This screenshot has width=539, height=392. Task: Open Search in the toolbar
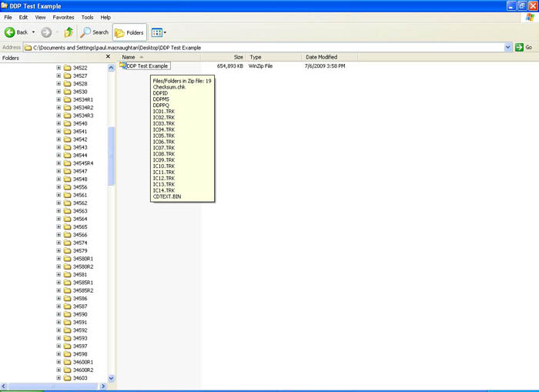(x=95, y=32)
